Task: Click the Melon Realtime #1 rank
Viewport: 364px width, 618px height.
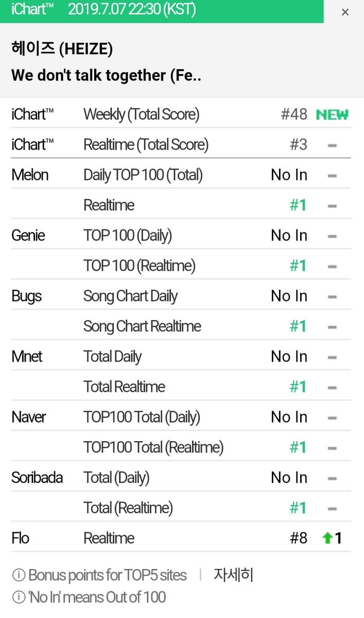Action: point(298,205)
